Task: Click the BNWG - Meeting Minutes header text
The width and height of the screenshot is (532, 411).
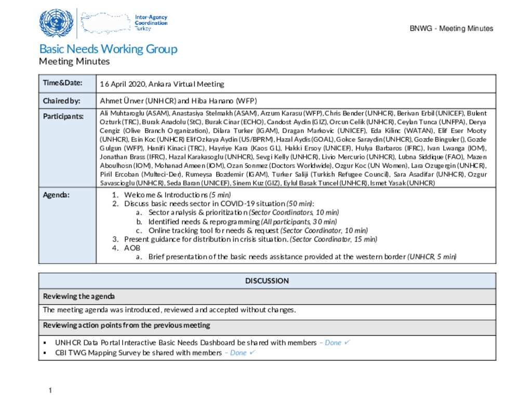Action: point(451,29)
